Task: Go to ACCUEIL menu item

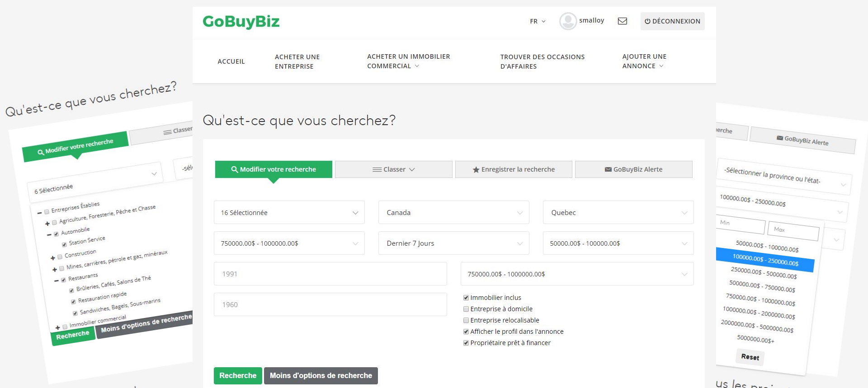Action: click(231, 61)
